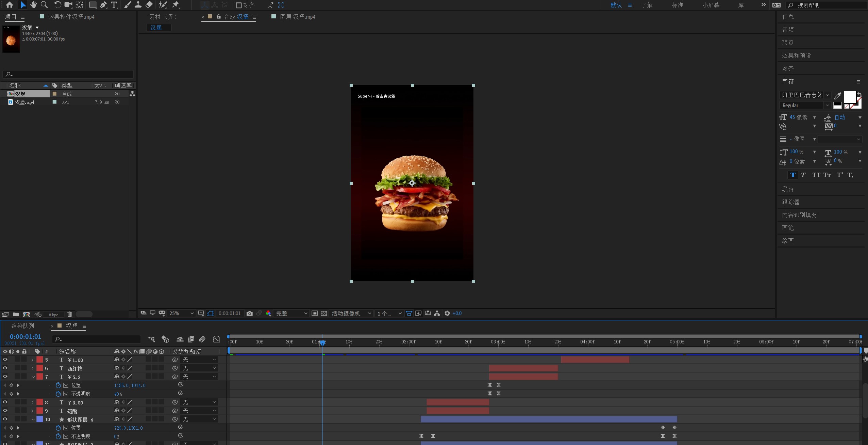
Task: Enable faux bold text style button
Action: tap(792, 175)
